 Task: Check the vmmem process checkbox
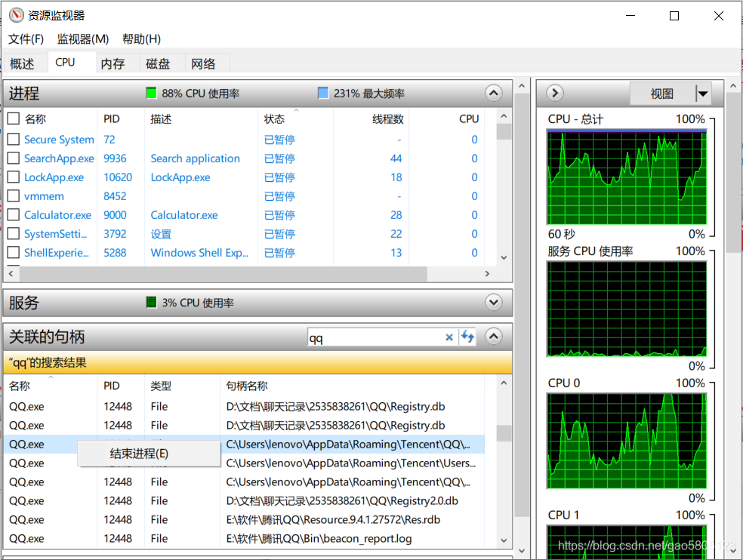pos(14,196)
